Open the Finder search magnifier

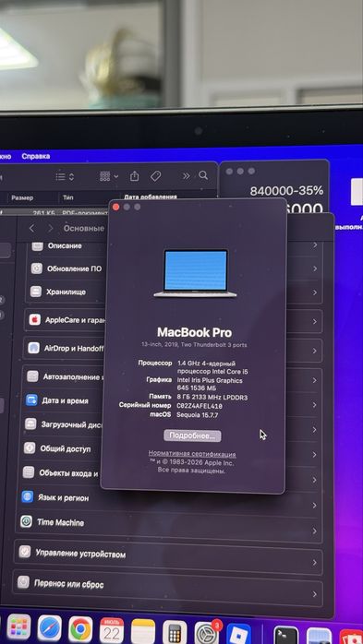[203, 175]
